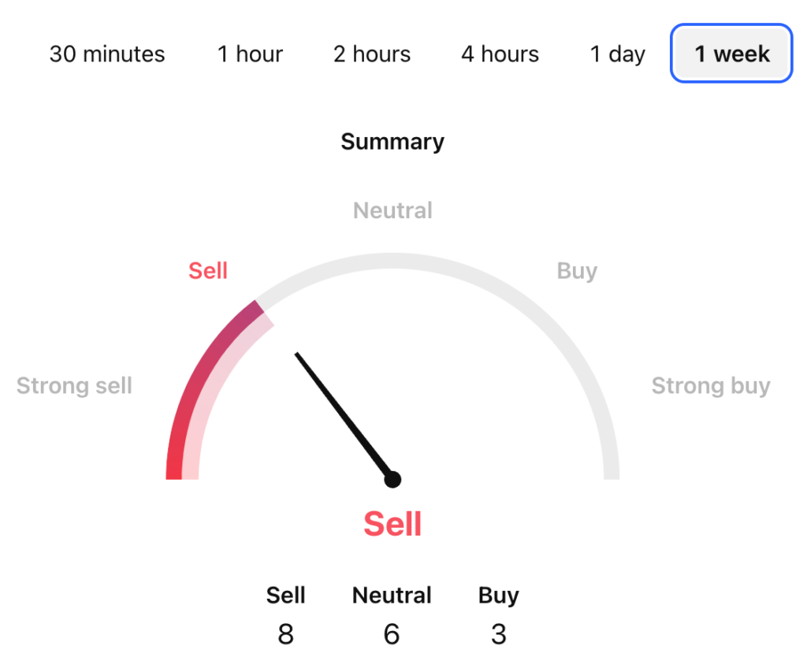Open the 4 hours timeframe
Screen dimensions: 807x672
click(x=500, y=54)
